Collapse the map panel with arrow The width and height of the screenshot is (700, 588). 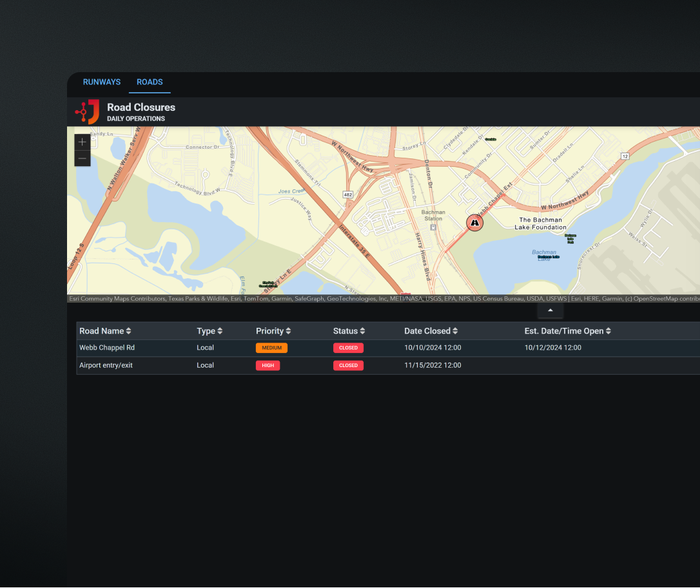[550, 310]
